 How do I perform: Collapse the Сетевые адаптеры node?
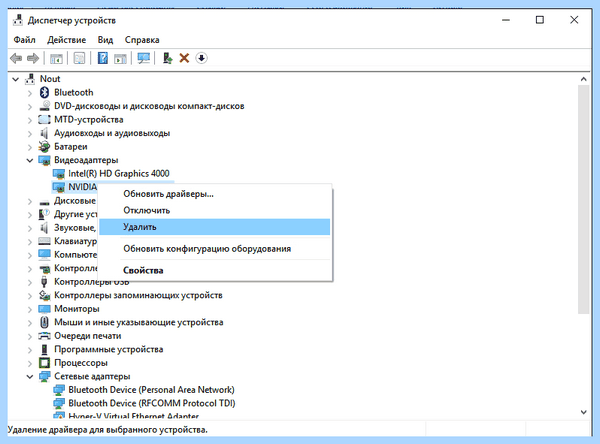pyautogui.click(x=30, y=377)
